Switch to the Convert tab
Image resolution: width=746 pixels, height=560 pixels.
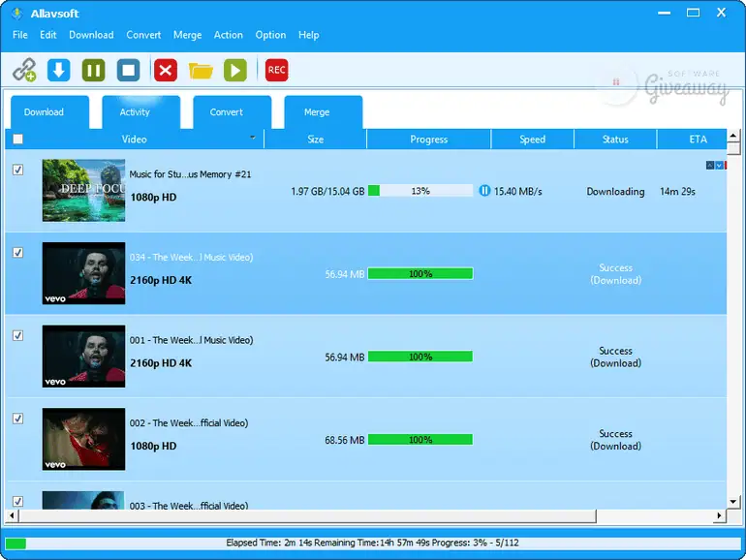[x=233, y=112]
